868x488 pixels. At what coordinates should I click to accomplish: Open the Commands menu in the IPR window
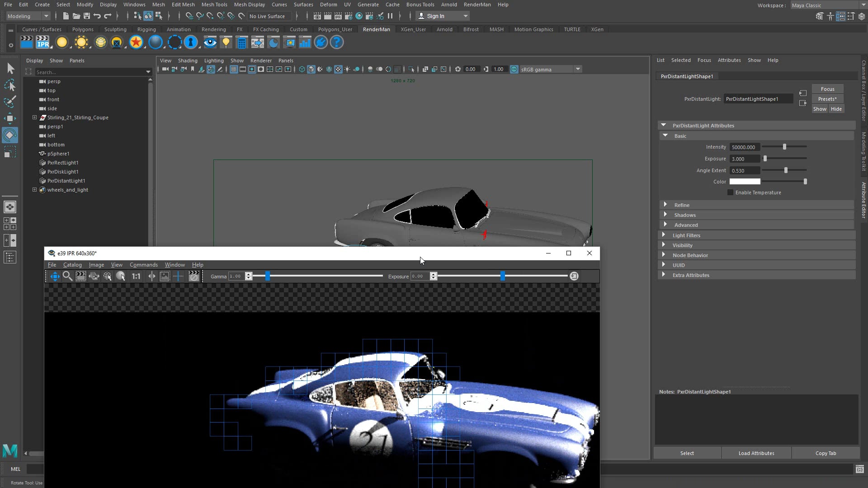tap(143, 264)
